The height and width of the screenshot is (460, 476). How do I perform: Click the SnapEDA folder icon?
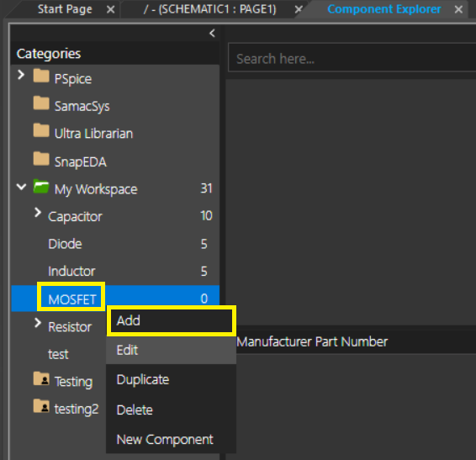tap(41, 158)
